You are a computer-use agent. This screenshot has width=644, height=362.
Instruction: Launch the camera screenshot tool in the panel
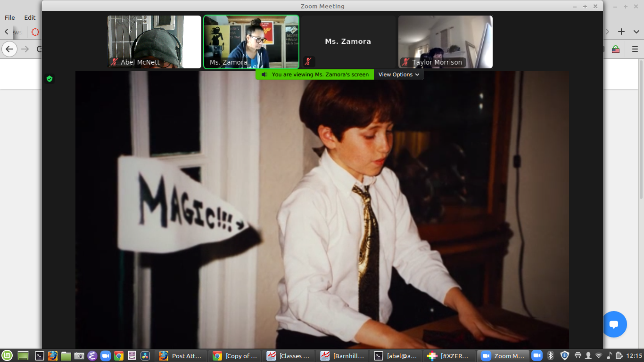[x=79, y=356]
